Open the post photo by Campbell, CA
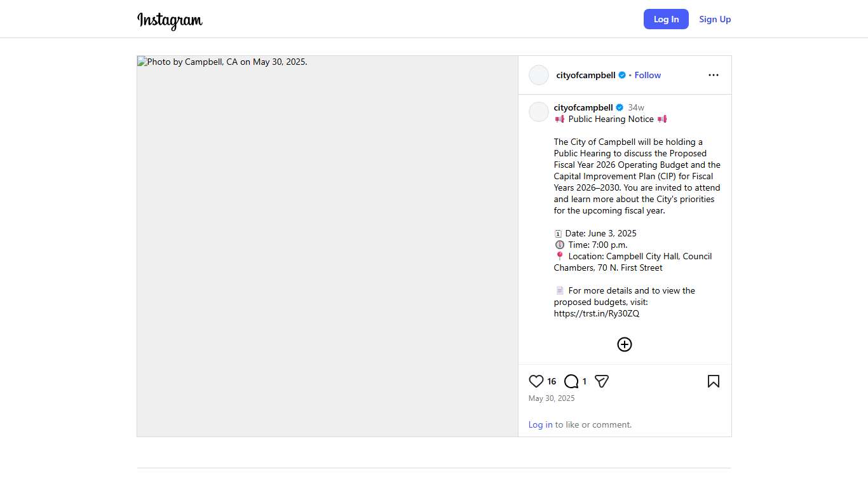 [327, 246]
